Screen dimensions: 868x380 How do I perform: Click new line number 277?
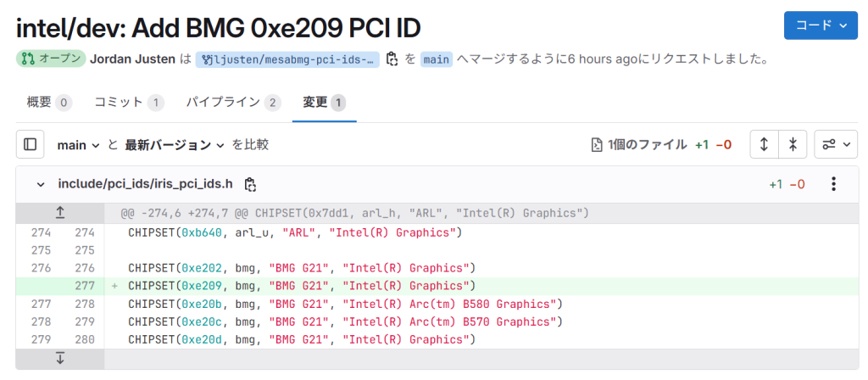(x=86, y=286)
